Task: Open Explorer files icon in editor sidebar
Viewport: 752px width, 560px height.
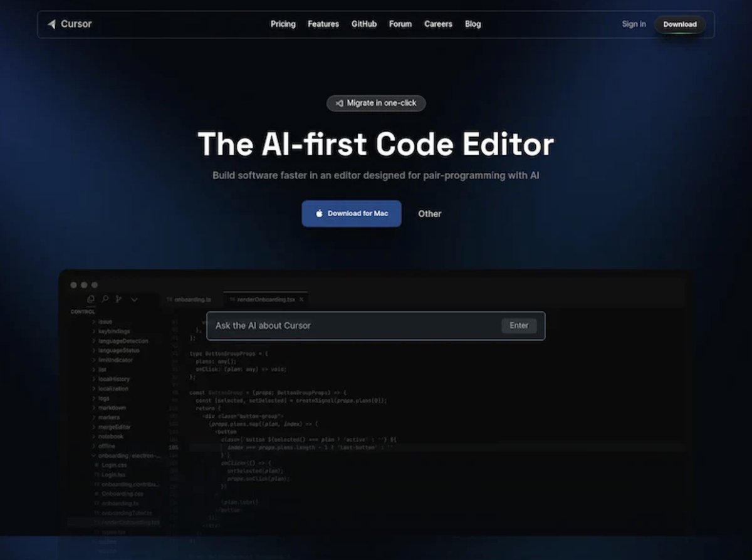Action: [91, 300]
